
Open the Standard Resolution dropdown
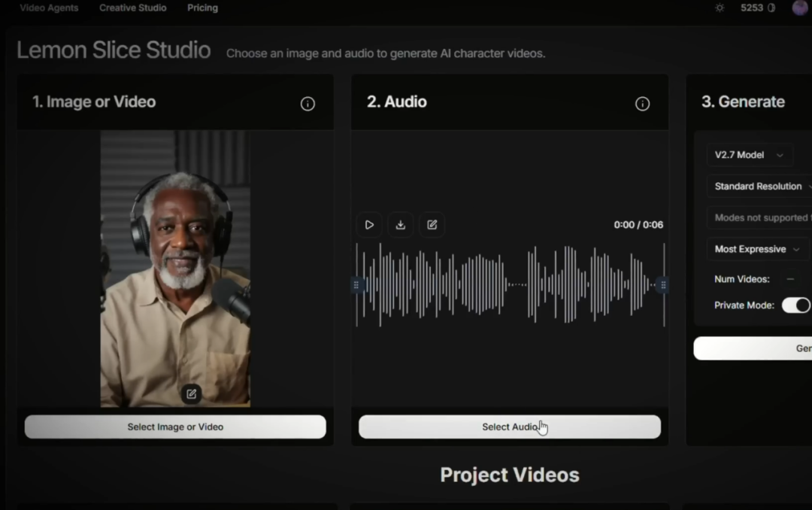(759, 187)
